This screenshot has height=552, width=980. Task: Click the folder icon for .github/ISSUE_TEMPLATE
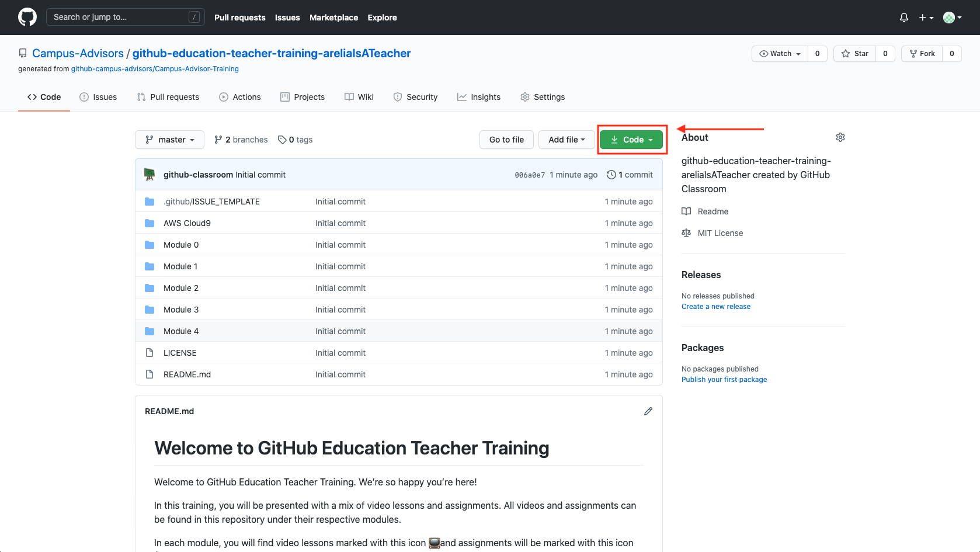point(150,202)
